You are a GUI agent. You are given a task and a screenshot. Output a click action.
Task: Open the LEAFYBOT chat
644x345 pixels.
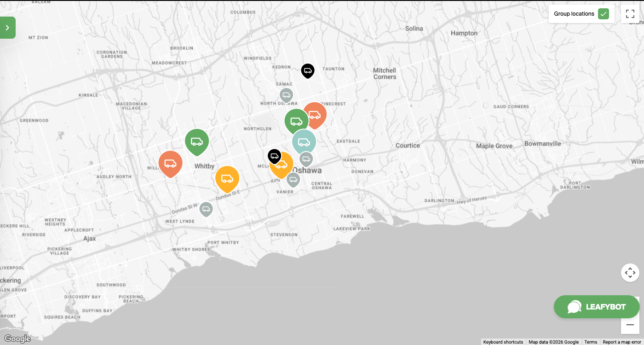click(597, 307)
